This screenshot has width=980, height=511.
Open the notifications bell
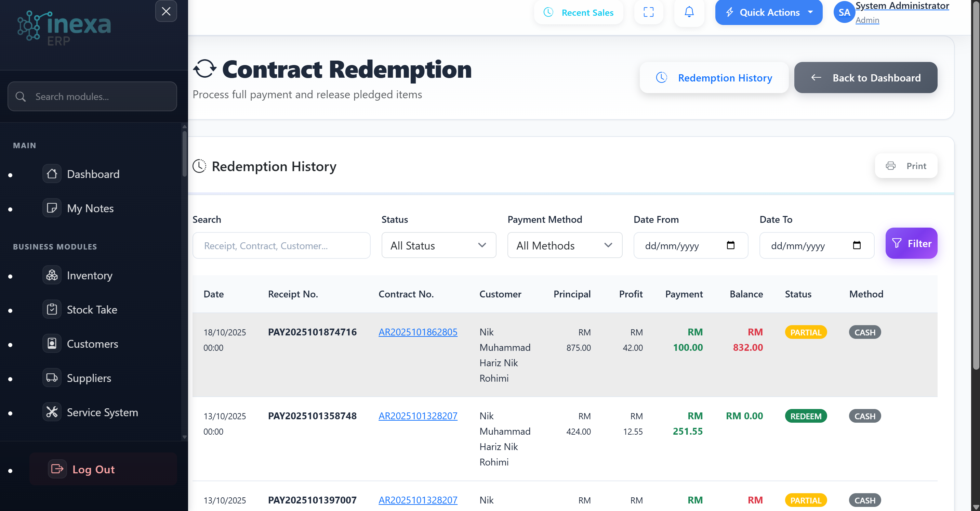pos(689,12)
